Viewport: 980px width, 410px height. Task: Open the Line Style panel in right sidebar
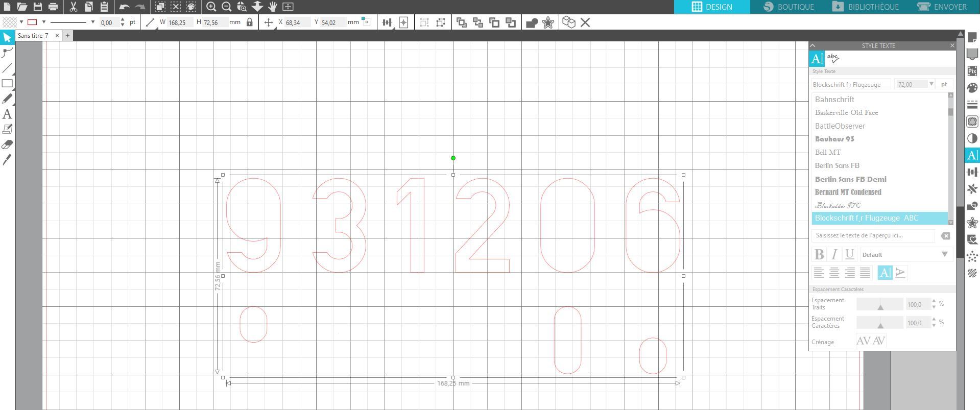click(x=972, y=105)
